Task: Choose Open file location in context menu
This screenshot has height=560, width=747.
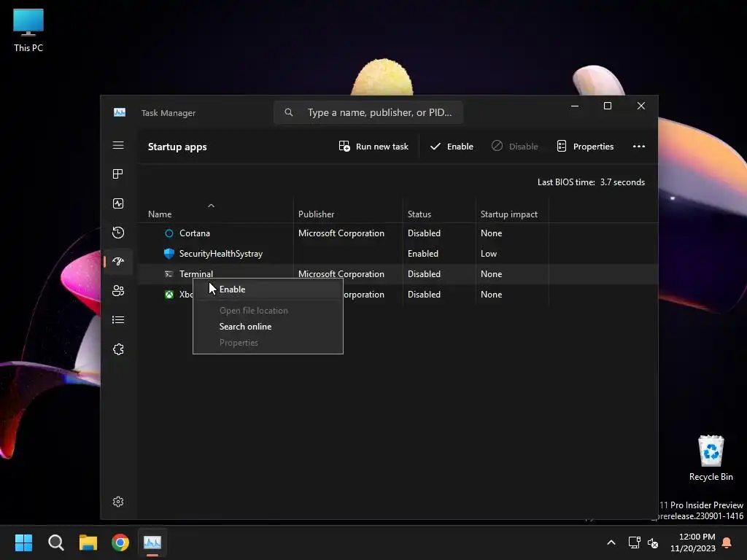Action: pos(268,311)
